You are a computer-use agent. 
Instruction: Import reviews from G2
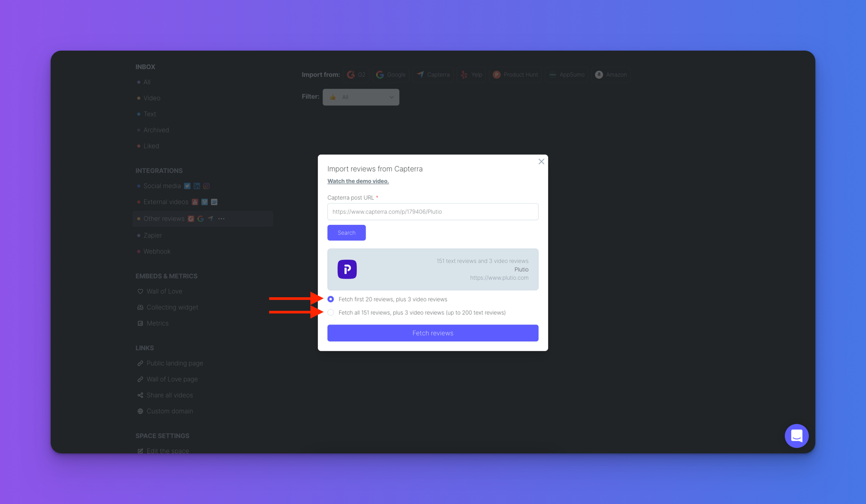pyautogui.click(x=356, y=75)
